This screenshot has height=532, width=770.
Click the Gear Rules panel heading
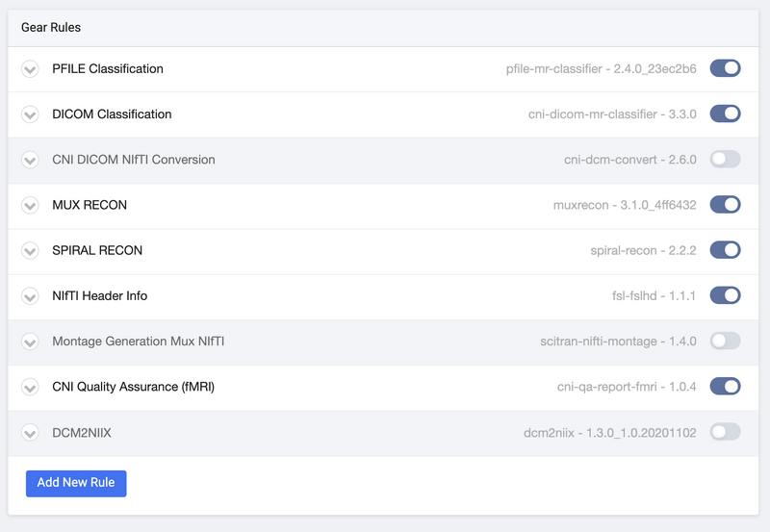pos(51,28)
